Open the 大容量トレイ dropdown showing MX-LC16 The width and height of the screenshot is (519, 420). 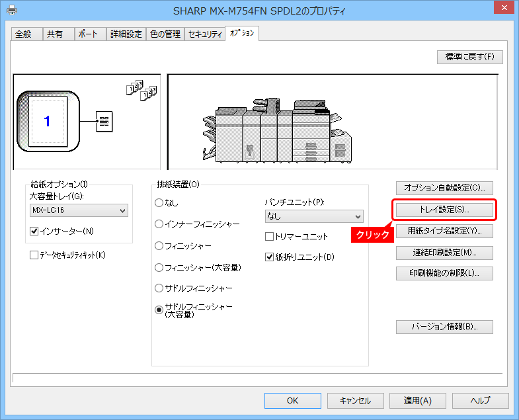(79, 210)
